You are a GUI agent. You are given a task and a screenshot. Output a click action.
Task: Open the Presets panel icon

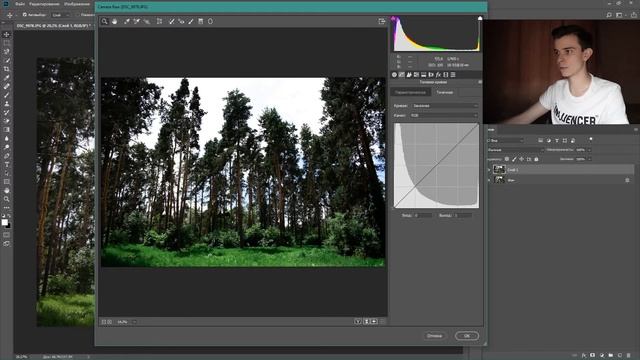point(453,75)
